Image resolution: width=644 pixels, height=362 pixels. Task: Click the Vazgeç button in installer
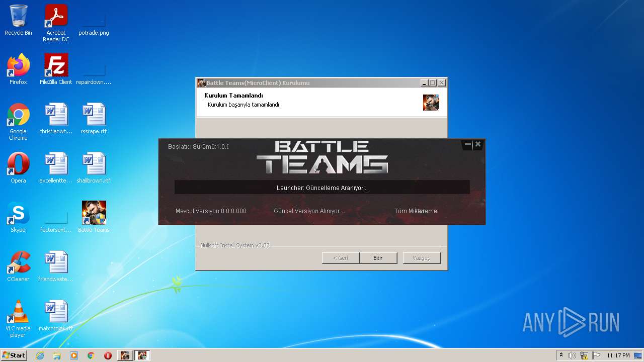pyautogui.click(x=422, y=258)
